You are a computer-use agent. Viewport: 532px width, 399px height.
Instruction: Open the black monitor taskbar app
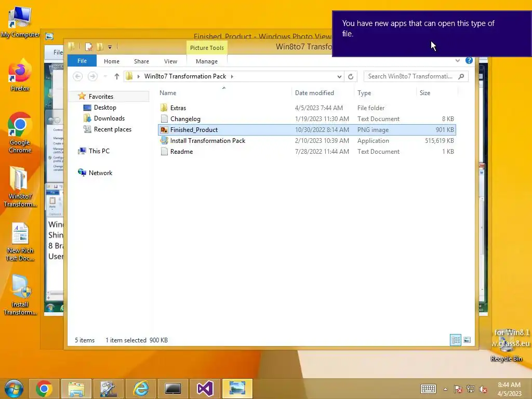point(172,389)
